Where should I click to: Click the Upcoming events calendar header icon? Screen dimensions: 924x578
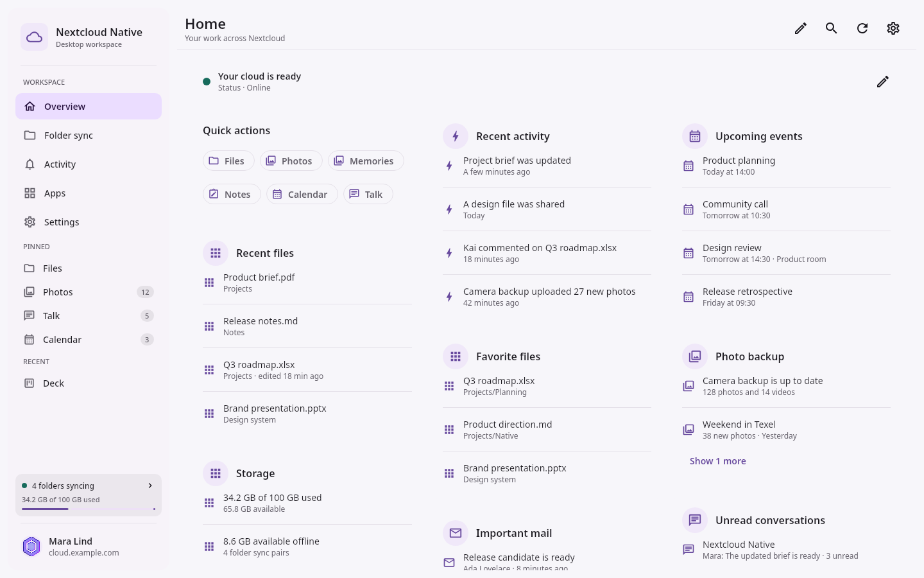[x=695, y=136]
